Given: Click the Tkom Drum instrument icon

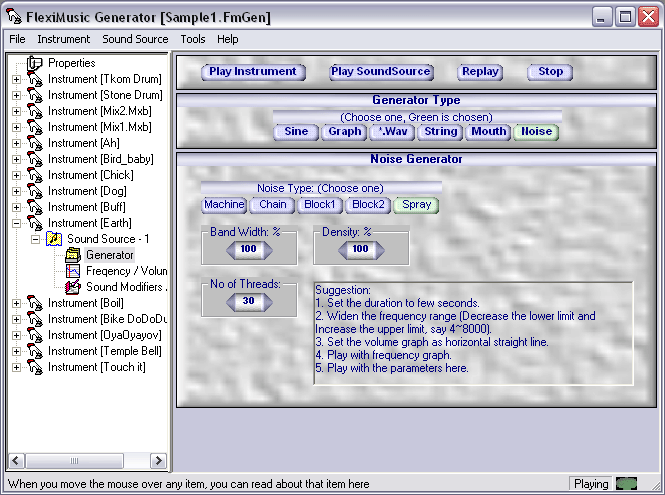Looking at the screenshot, I should (x=35, y=79).
